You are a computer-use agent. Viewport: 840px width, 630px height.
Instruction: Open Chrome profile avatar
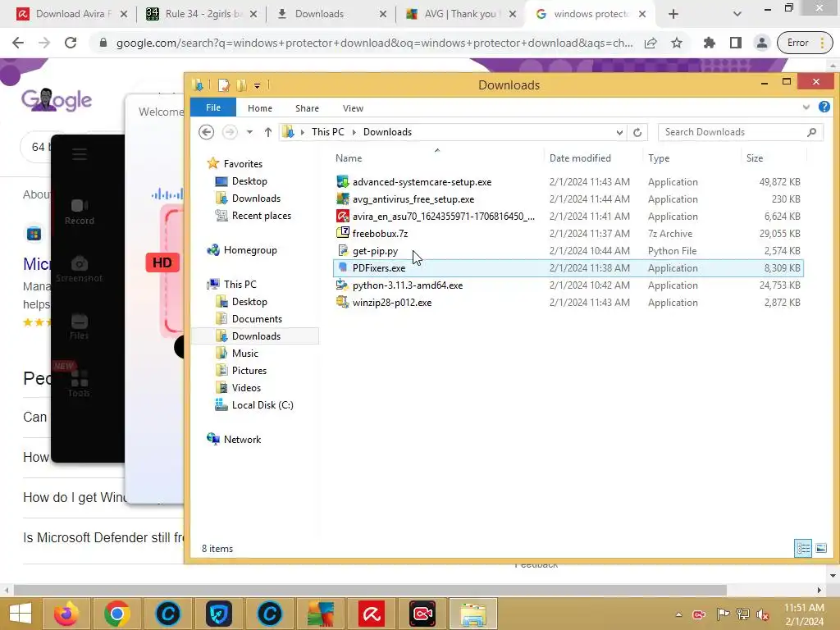point(761,43)
